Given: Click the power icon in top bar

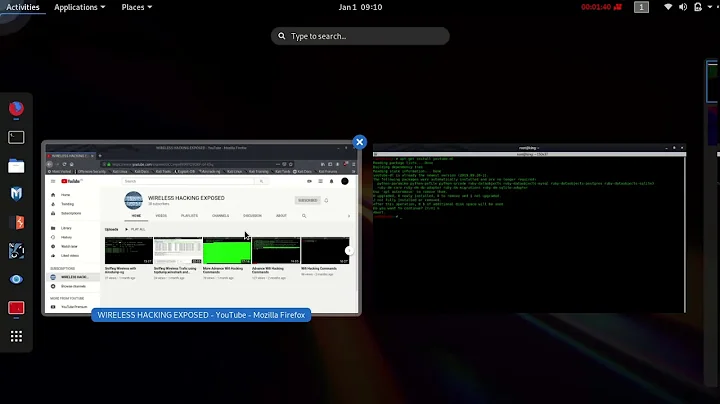Looking at the screenshot, I should pyautogui.click(x=698, y=7).
